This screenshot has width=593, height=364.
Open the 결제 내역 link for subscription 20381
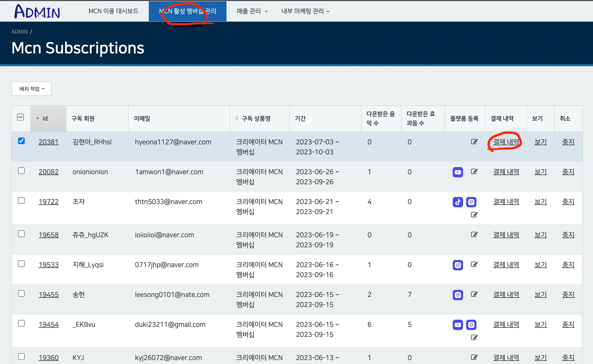[x=506, y=142]
